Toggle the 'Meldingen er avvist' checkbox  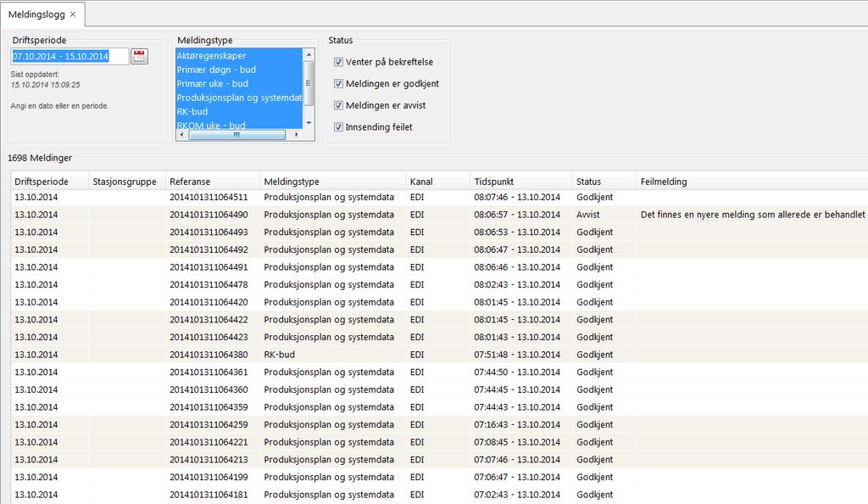tap(338, 105)
